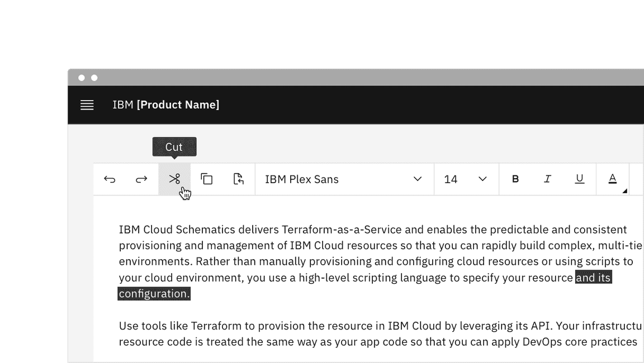Click the Undo arrow icon
Screen dimensions: 644x363
pyautogui.click(x=110, y=179)
